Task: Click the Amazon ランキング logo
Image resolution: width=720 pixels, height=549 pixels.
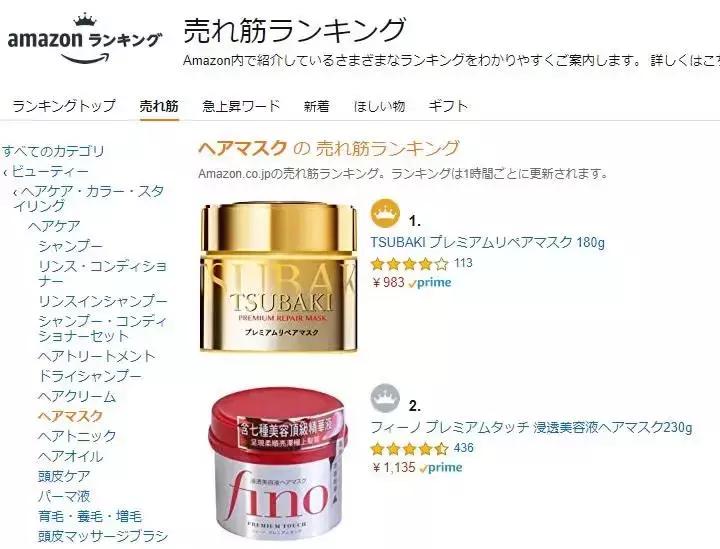Action: point(84,39)
